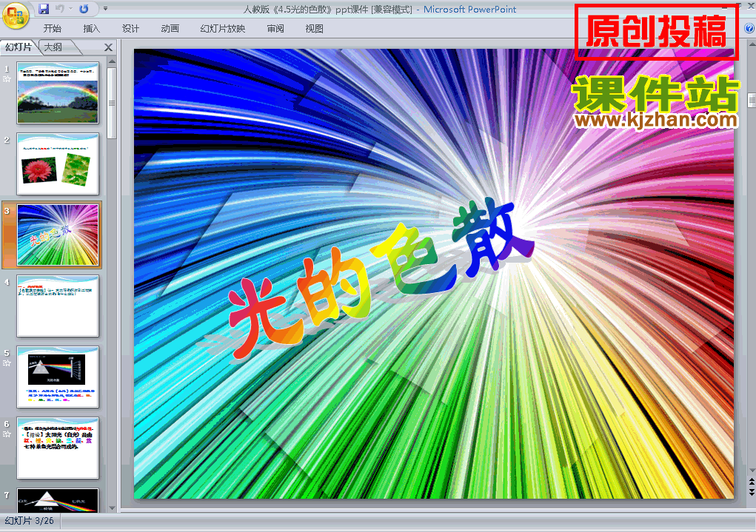This screenshot has width=756, height=532.
Task: Select slide 5 prism thumbnail
Action: point(58,377)
